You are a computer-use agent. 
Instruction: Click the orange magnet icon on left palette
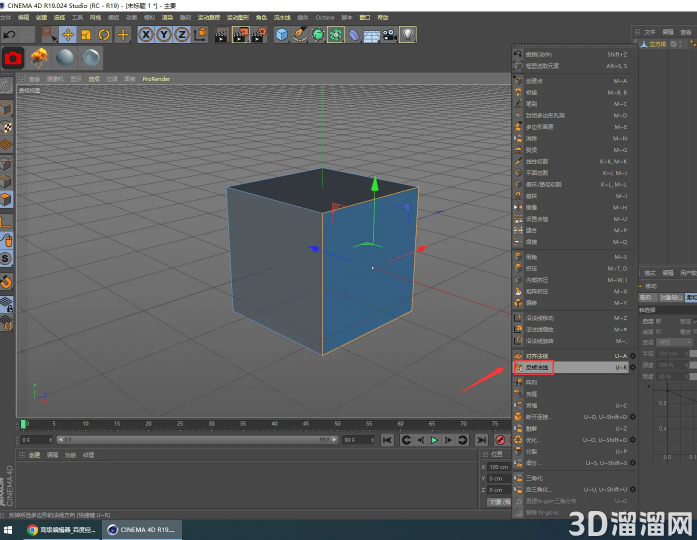(x=6, y=281)
